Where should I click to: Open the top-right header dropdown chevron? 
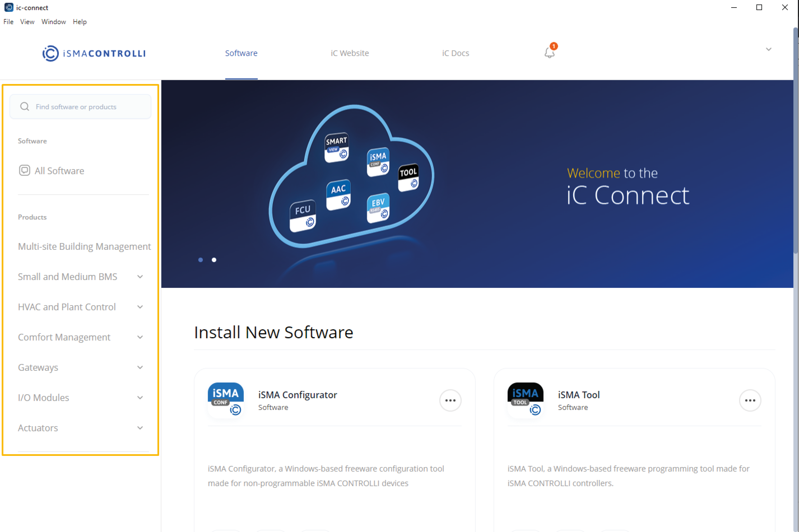768,50
